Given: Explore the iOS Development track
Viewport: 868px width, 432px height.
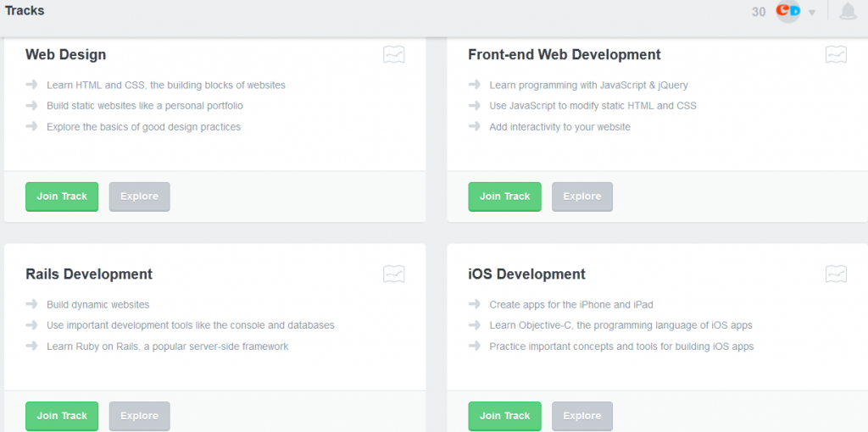Looking at the screenshot, I should [x=581, y=416].
